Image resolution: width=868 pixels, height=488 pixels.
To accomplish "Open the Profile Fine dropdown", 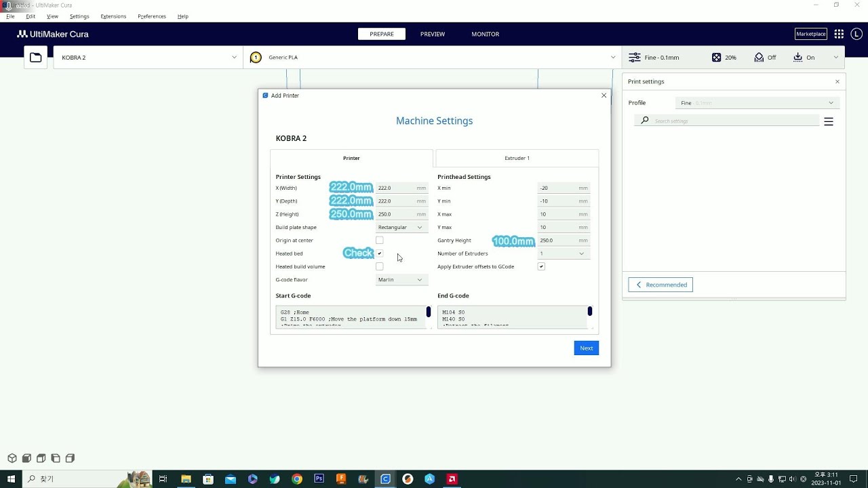I will point(757,103).
